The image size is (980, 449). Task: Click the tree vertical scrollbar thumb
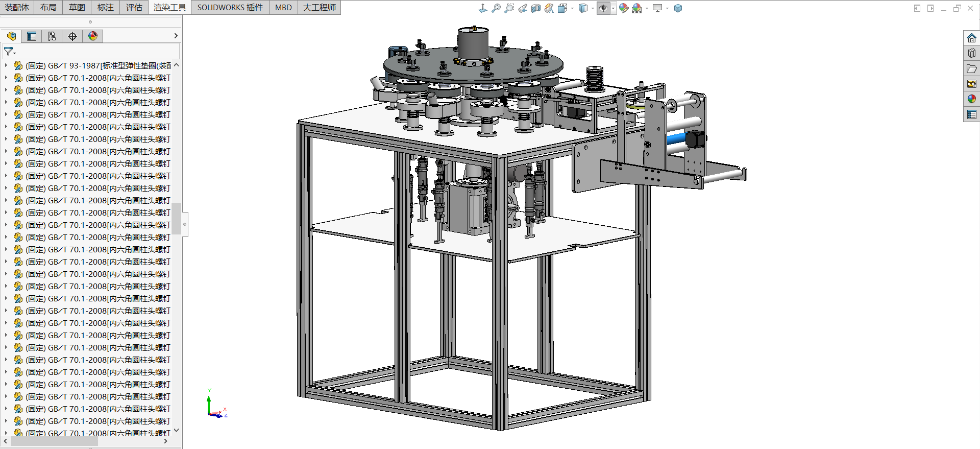(x=176, y=218)
